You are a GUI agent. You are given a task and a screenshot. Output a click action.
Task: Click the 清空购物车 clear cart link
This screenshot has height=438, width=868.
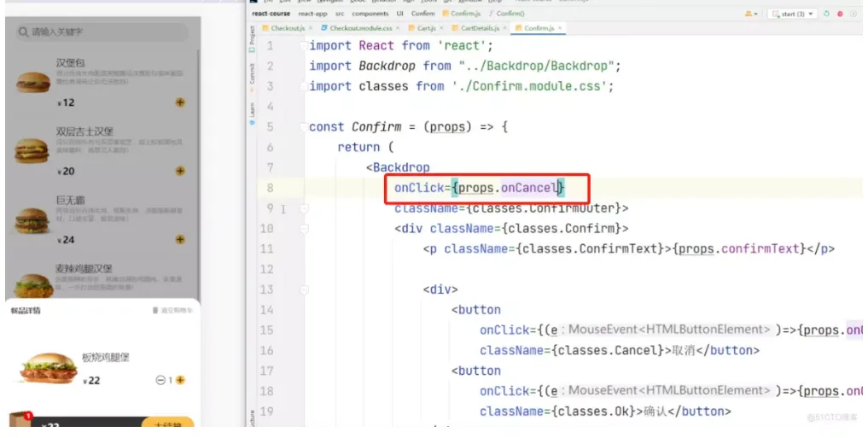177,311
